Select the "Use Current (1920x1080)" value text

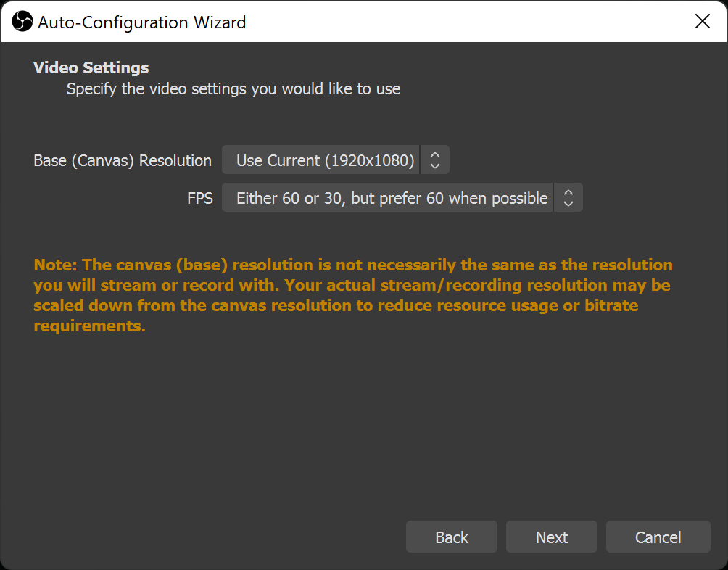pyautogui.click(x=326, y=160)
